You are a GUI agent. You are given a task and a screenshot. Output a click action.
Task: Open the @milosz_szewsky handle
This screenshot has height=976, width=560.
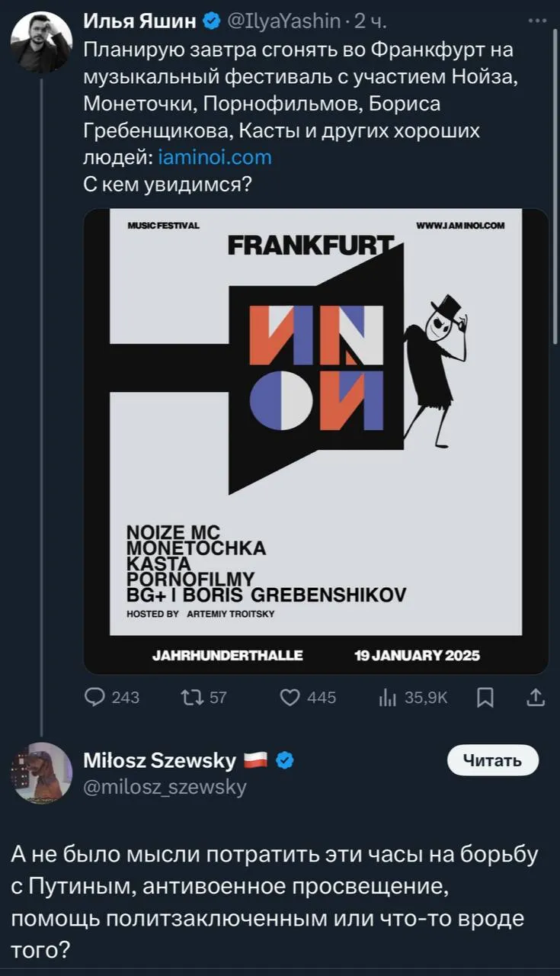coord(165,786)
